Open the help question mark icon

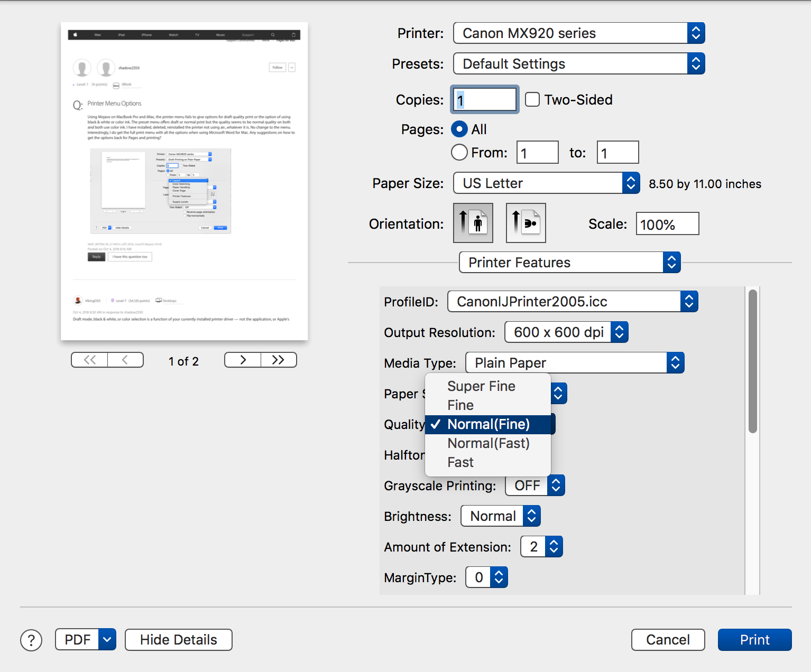pos(31,640)
